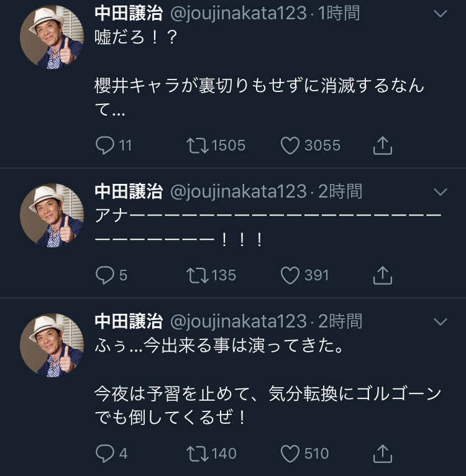Expand the chevron menu on アナー tweet
Image resolution: width=466 pixels, height=476 pixels.
440,191
